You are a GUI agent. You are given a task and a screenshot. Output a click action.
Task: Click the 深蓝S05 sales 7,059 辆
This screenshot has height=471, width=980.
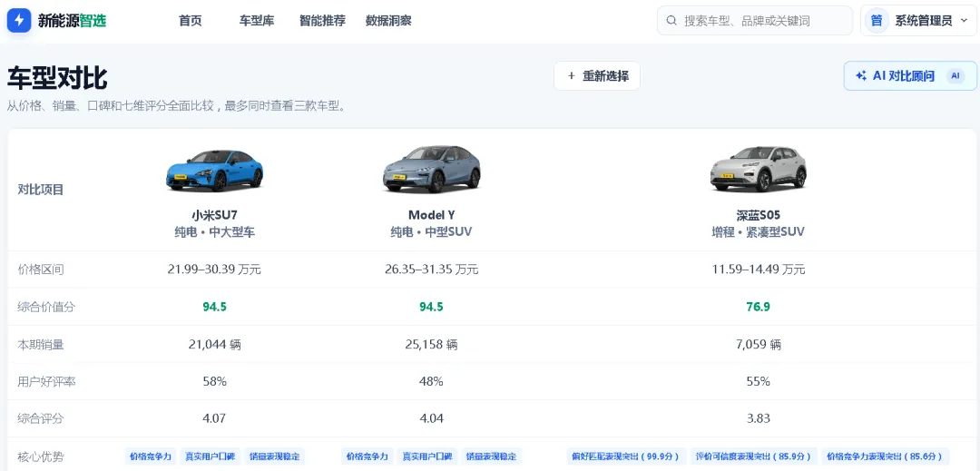coord(758,344)
